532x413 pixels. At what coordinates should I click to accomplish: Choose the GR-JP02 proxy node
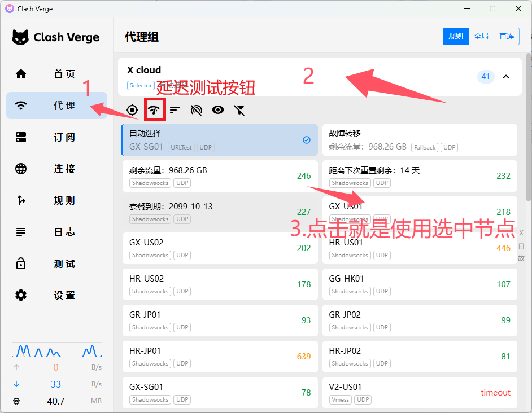click(x=420, y=320)
